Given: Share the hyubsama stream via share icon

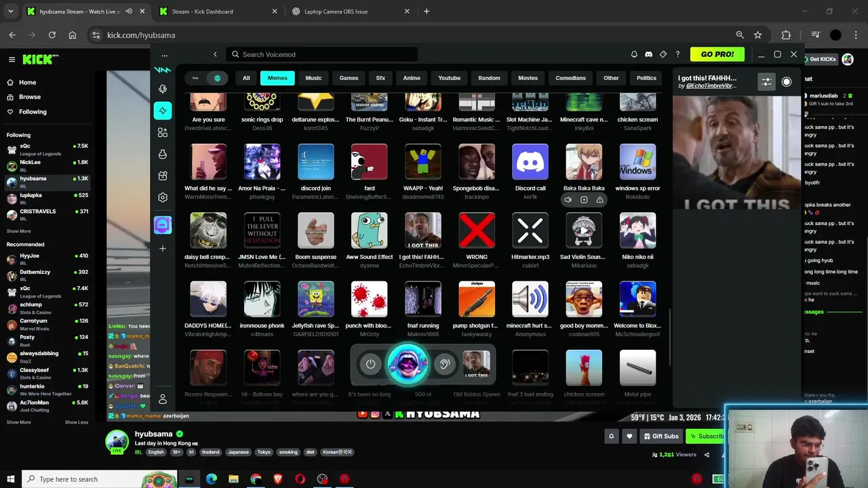Looking at the screenshot, I should pyautogui.click(x=707, y=455).
